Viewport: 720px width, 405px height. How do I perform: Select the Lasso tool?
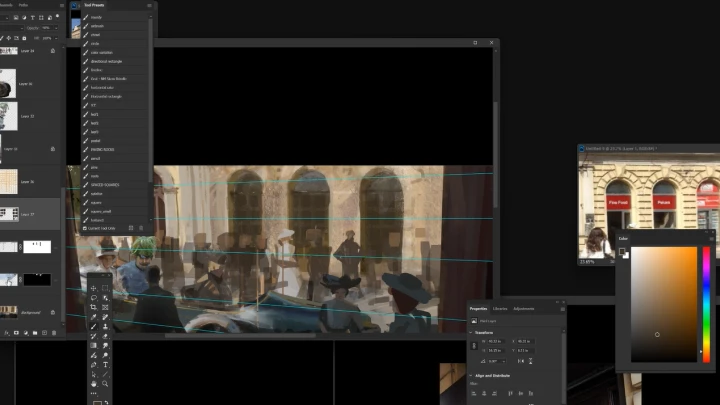pos(94,298)
